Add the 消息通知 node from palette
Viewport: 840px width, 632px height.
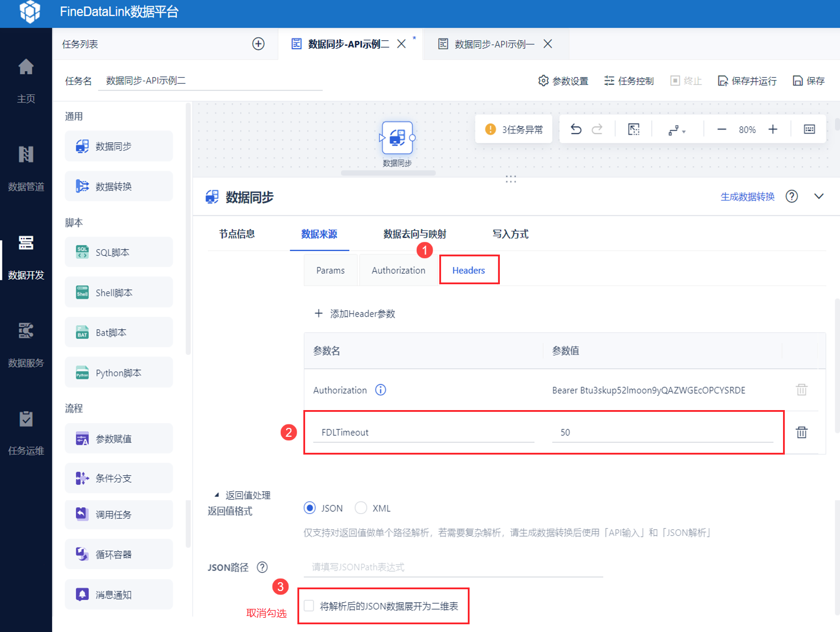point(119,595)
